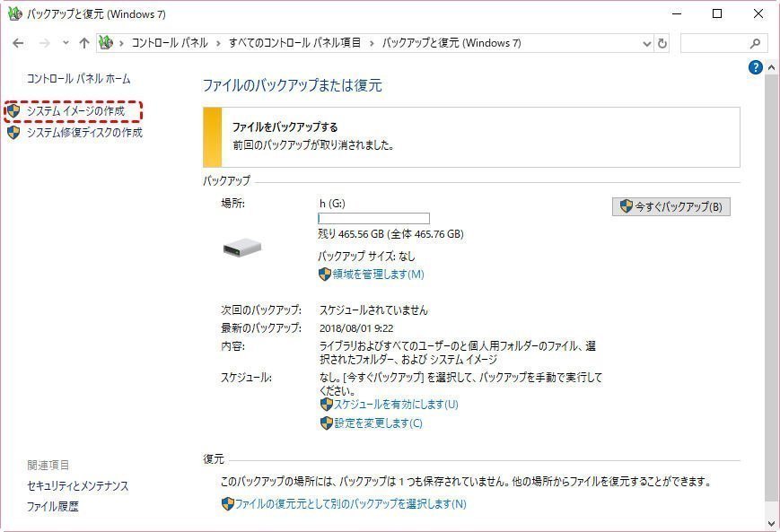Go back with the left arrow button
The image size is (780, 532).
pyautogui.click(x=18, y=43)
